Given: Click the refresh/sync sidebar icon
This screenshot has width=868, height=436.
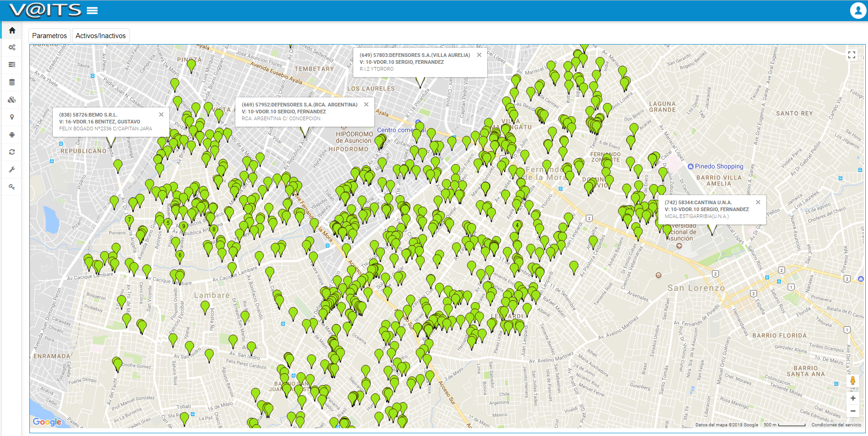Looking at the screenshot, I should [12, 152].
